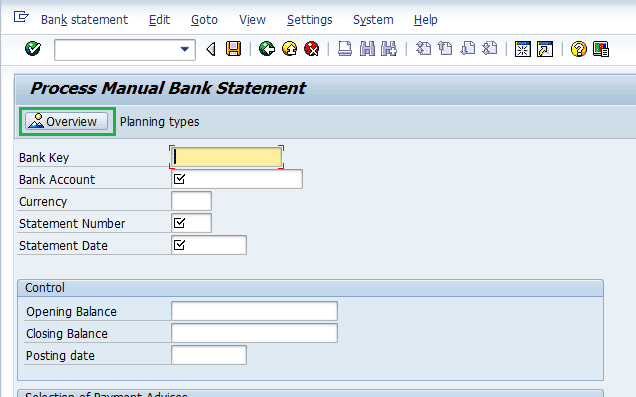Screen dimensions: 636x397
Task: Click the Control group header
Action: coord(310,288)
